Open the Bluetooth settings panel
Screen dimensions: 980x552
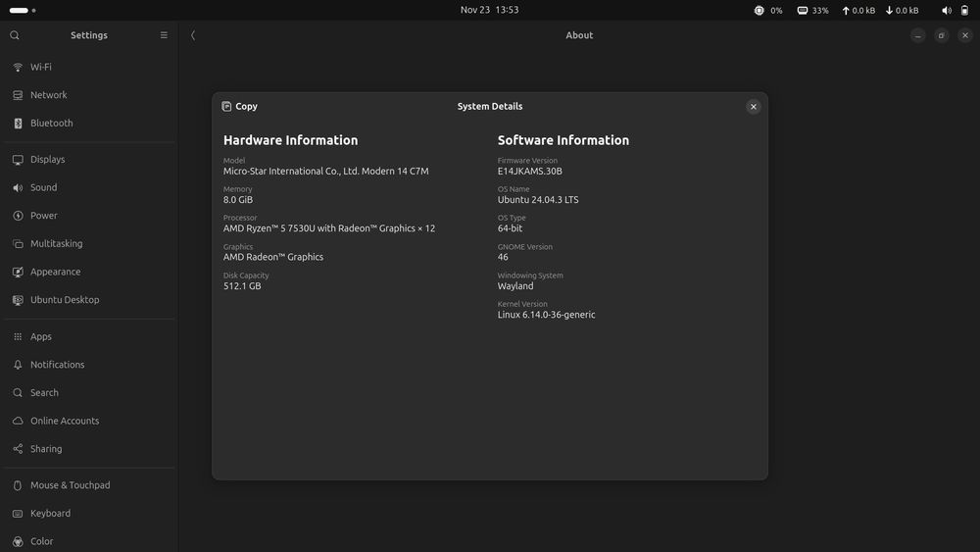click(x=89, y=124)
